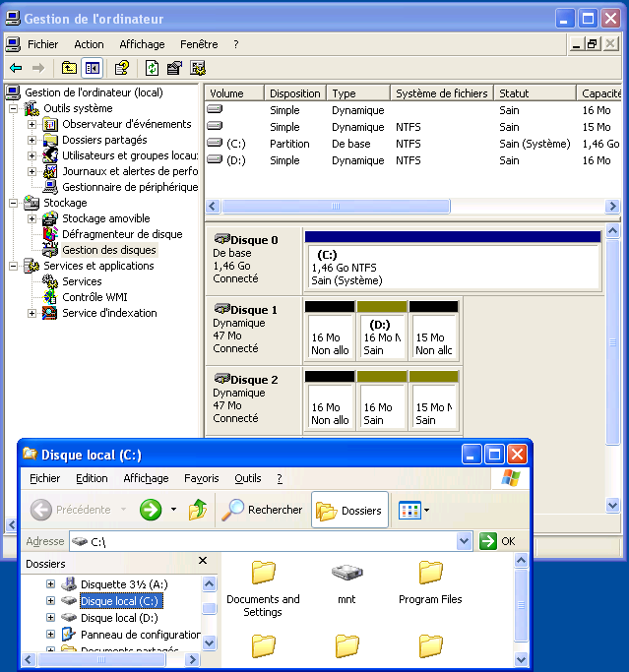Viewport: 629px width, 672px height.
Task: Toggle the Dossiers button in Explorer
Action: [349, 510]
